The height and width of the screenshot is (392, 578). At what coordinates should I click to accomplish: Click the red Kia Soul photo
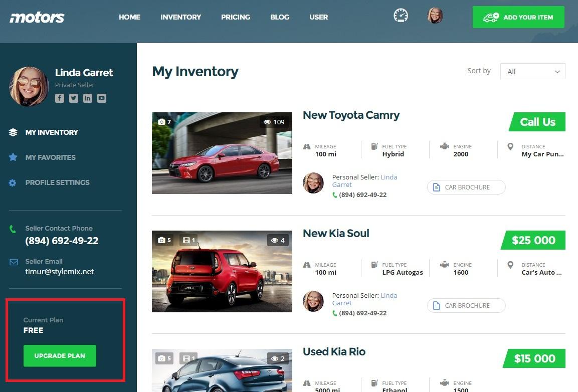coord(222,271)
